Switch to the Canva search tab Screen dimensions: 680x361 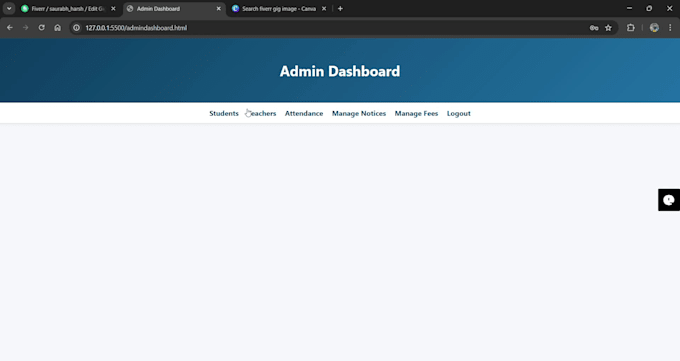point(278,9)
